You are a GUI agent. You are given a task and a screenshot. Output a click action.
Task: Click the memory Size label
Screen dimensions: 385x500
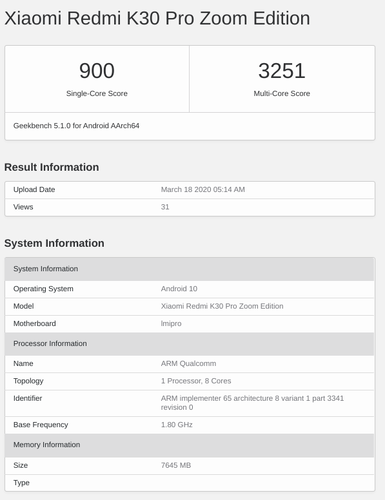(20, 465)
